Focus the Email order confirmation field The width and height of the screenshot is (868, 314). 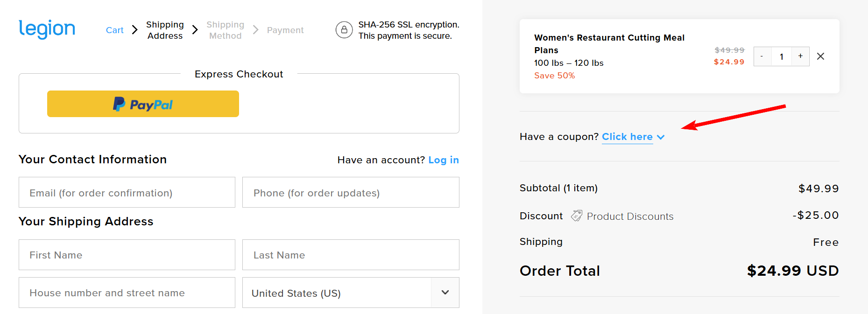click(x=127, y=193)
